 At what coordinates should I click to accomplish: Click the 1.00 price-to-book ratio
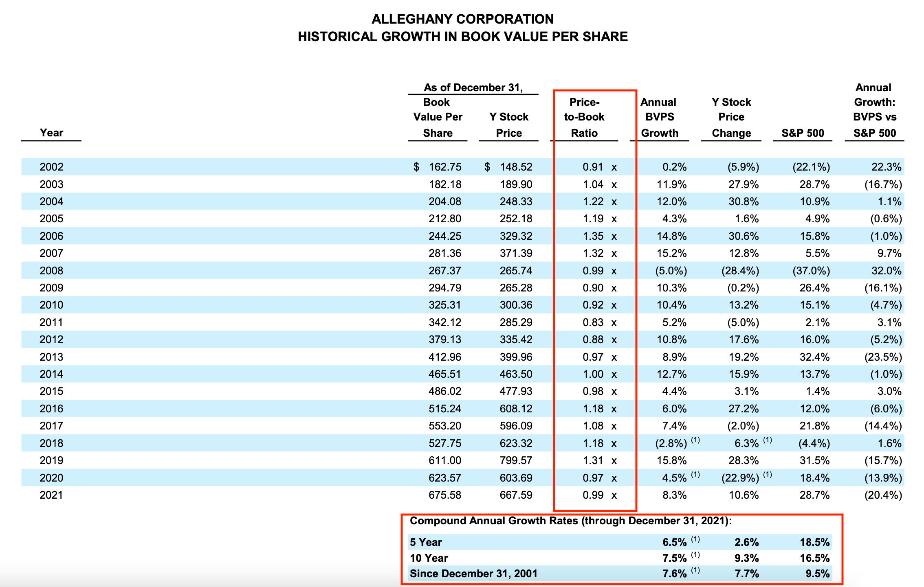(x=593, y=374)
